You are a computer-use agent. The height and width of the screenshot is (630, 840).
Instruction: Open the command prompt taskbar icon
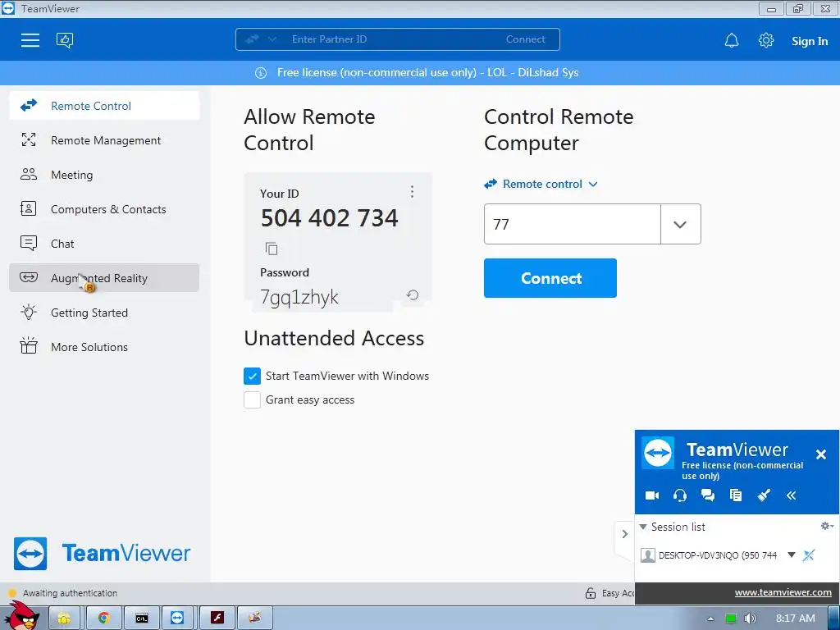pyautogui.click(x=141, y=619)
